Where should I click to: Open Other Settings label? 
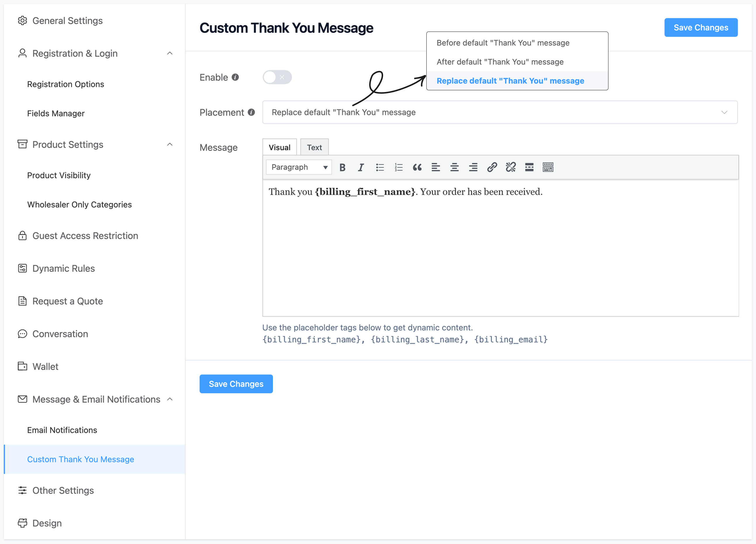click(63, 490)
